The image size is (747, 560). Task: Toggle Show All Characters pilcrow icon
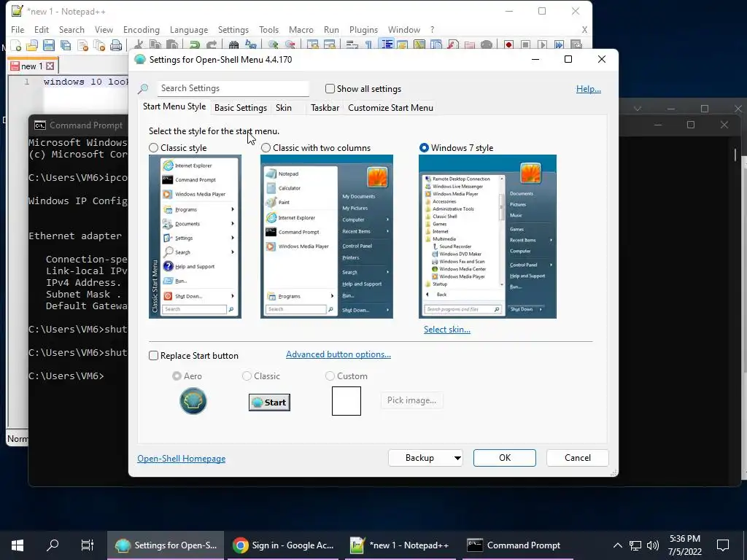[x=368, y=45]
